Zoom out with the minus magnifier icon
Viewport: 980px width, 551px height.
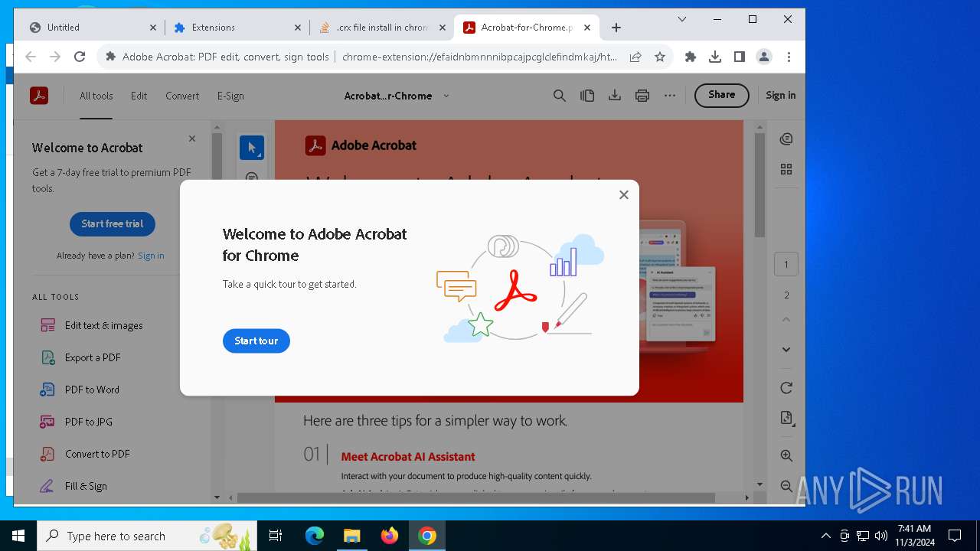(x=786, y=486)
